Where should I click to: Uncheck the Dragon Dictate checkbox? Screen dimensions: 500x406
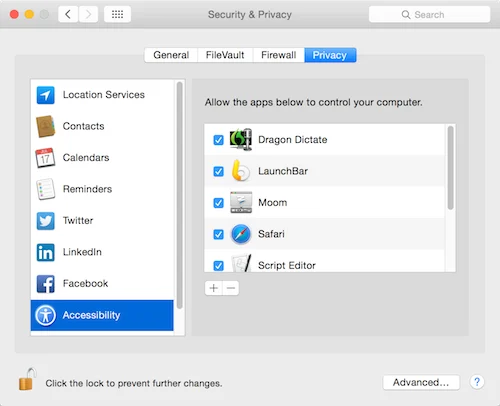click(x=218, y=140)
